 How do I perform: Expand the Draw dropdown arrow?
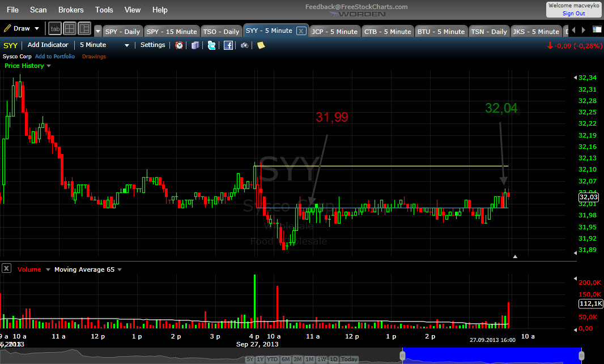coord(37,28)
